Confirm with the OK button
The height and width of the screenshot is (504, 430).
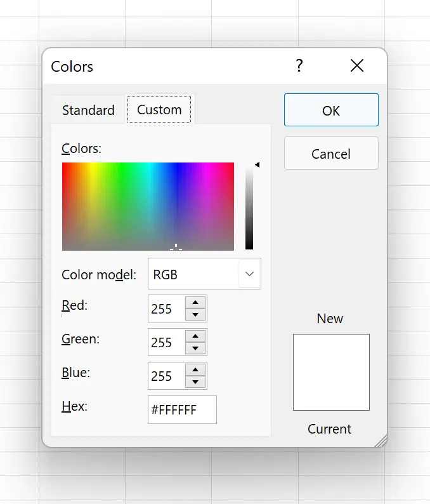pyautogui.click(x=331, y=110)
